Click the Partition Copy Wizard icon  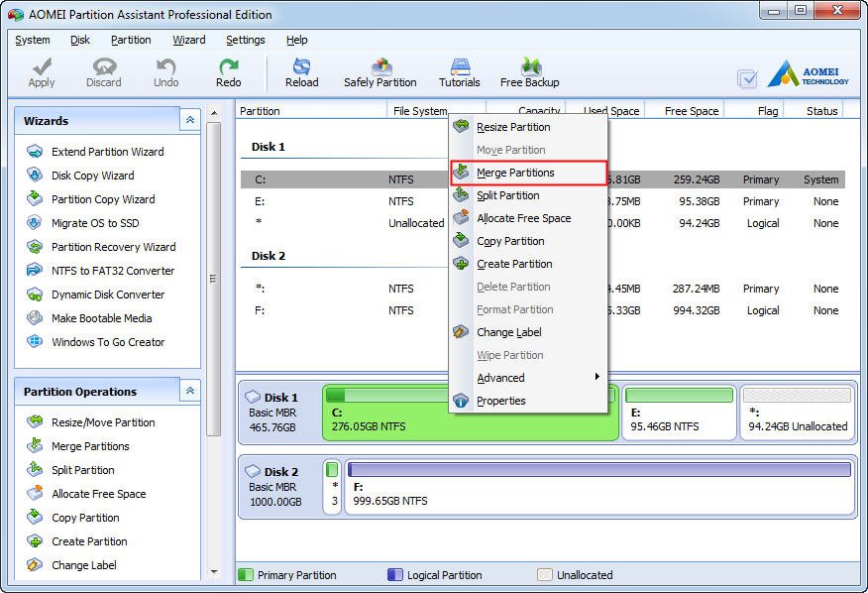(x=35, y=199)
